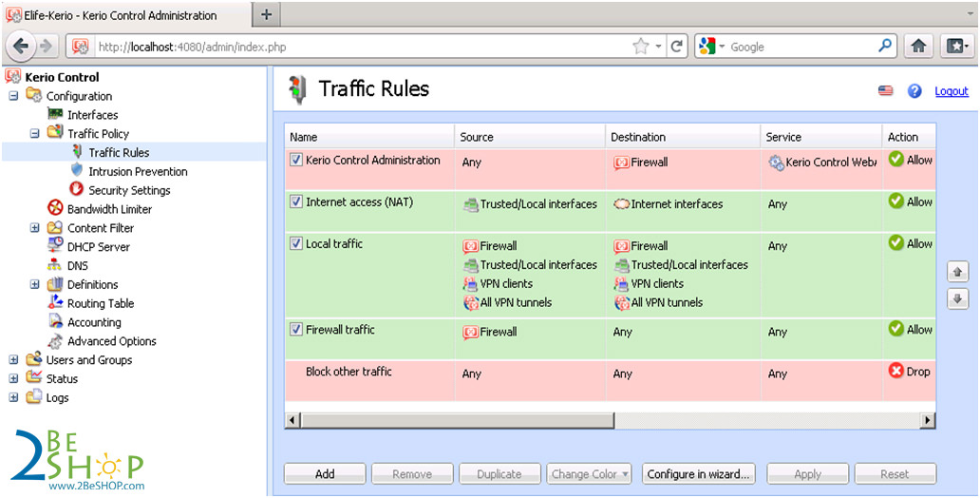Click Configure in wizard button
Screen dimensions: 980x498
[x=699, y=474]
